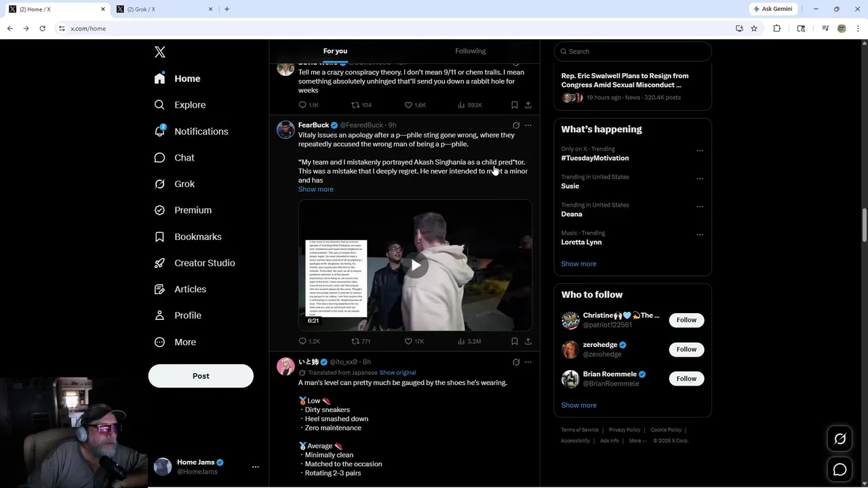Viewport: 868px width, 488px height.
Task: Follow Brian Roemmele
Action: point(686,378)
